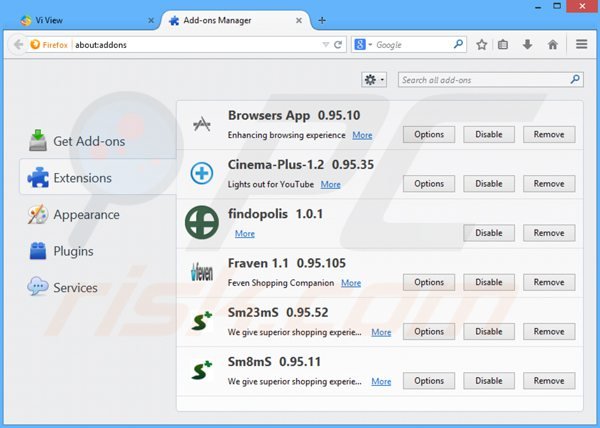600x428 pixels.
Task: Click the magnifier icon in Google search box
Action: point(458,44)
